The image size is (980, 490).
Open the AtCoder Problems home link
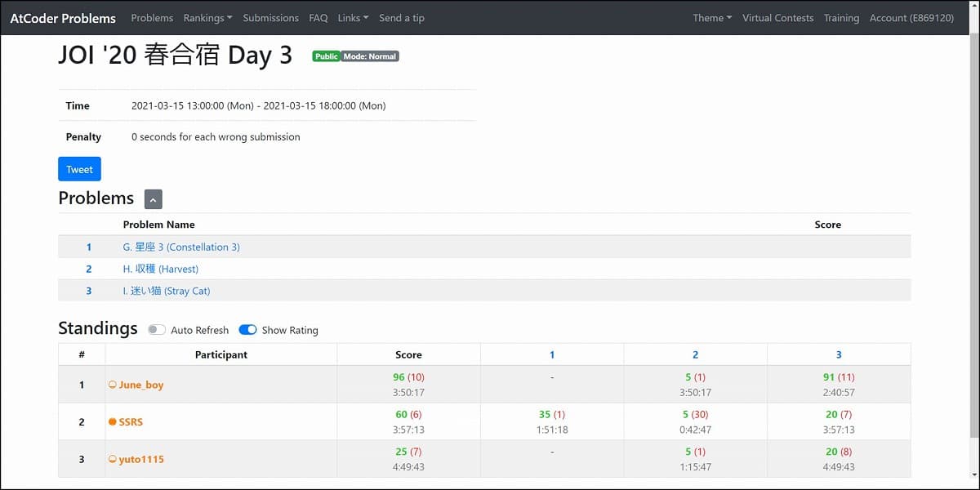pyautogui.click(x=63, y=18)
